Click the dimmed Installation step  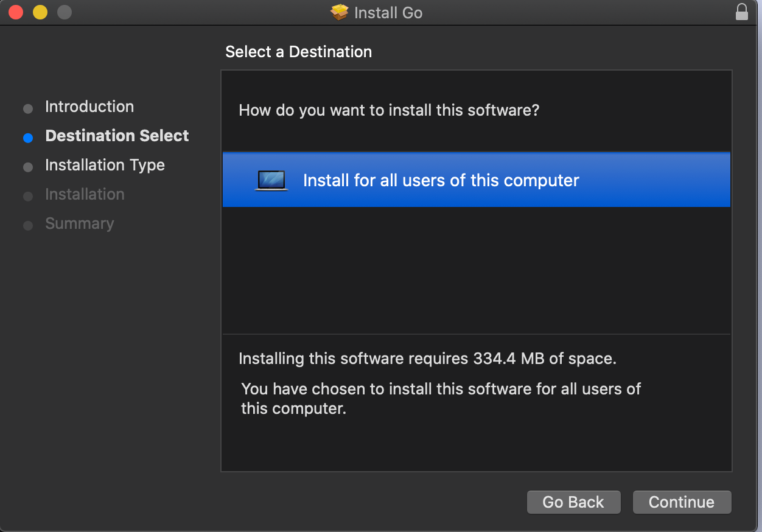coord(85,194)
